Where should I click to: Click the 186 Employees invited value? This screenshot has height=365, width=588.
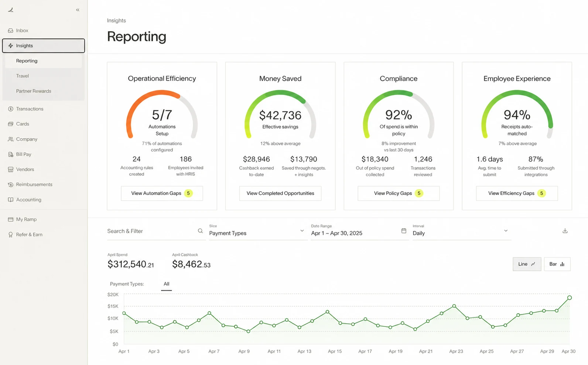(x=185, y=159)
